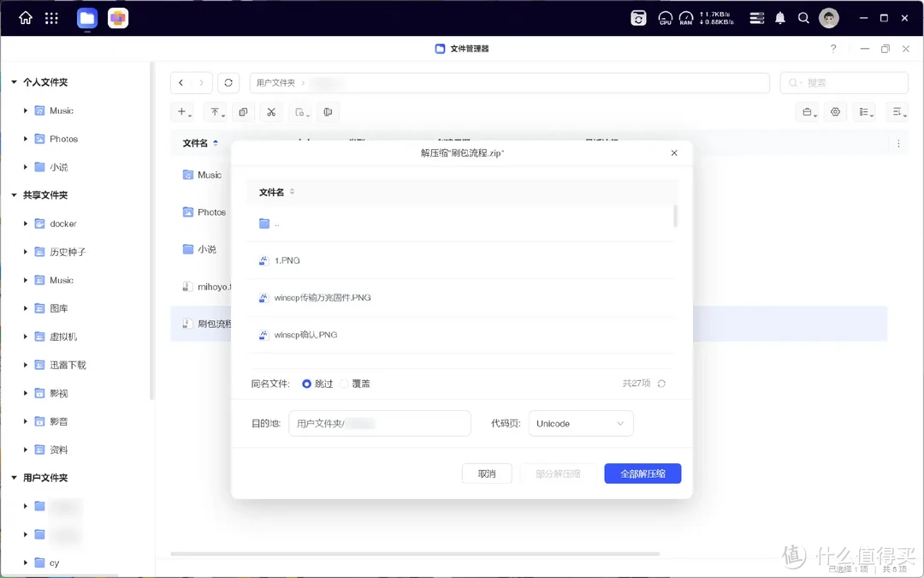Open the settings gear in file toolbar
The height and width of the screenshot is (578, 924).
coord(835,112)
